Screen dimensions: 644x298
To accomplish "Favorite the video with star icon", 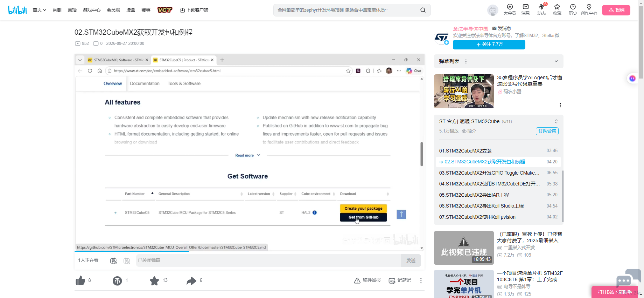I will pyautogui.click(x=154, y=280).
